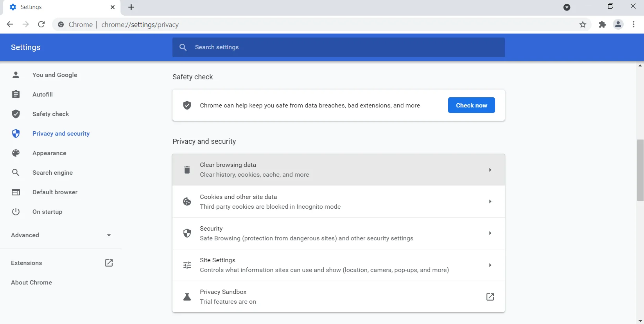
Task: Open Cookies and other site data
Action: point(339,202)
